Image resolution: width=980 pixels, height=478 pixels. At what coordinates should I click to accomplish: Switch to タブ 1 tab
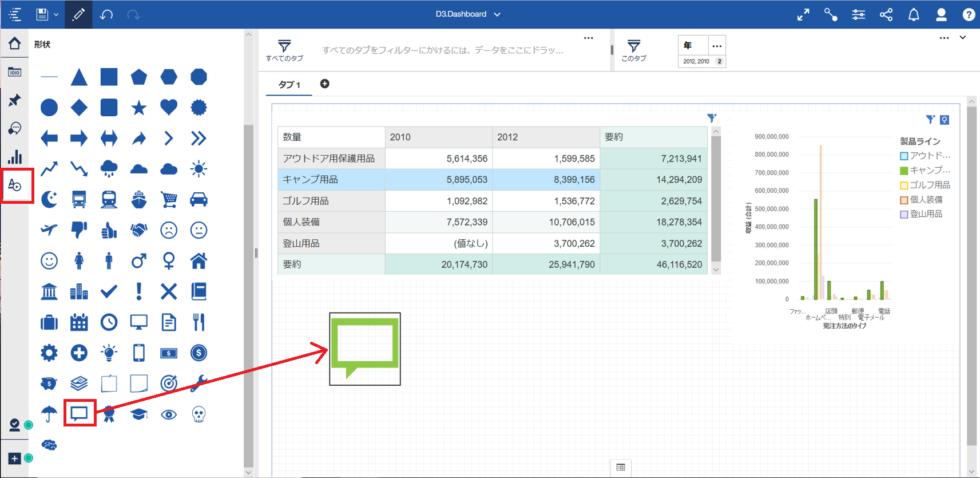coord(289,84)
